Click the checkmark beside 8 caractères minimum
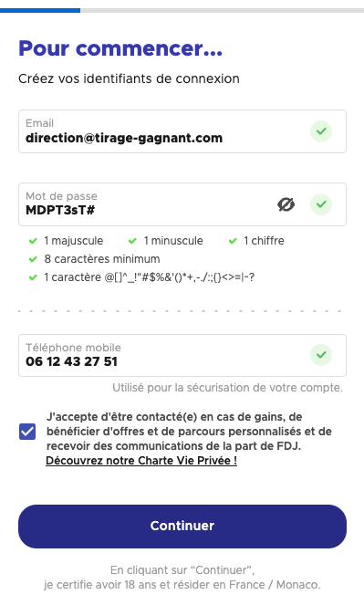The image size is (364, 605). [33, 259]
